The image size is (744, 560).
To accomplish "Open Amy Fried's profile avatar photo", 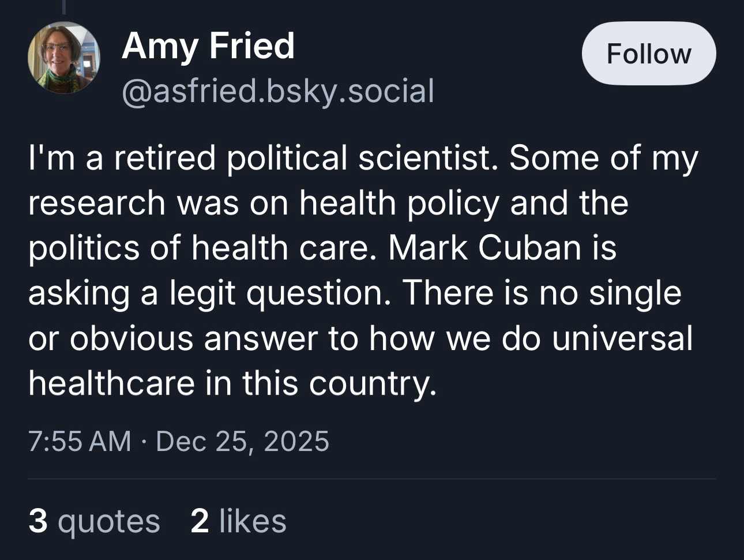I will [x=64, y=58].
